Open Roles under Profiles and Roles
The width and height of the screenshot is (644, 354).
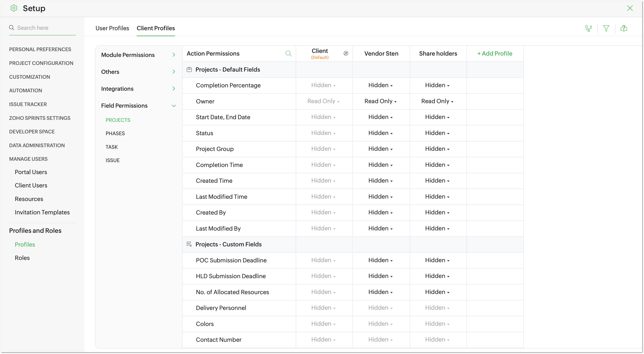click(22, 258)
